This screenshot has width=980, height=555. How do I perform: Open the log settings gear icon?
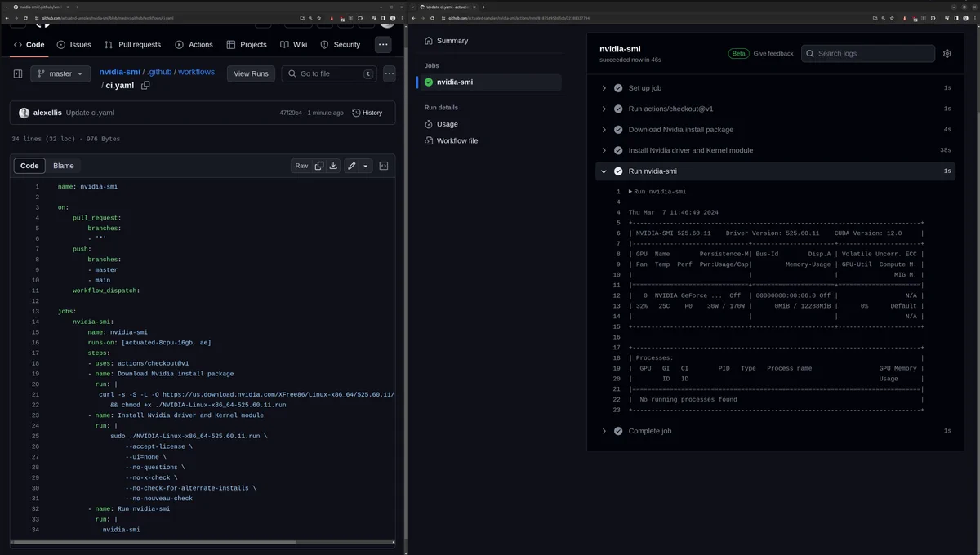tap(947, 53)
